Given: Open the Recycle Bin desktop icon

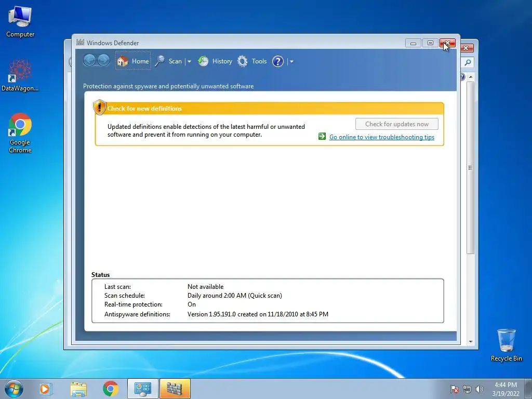Looking at the screenshot, I should coord(506,345).
